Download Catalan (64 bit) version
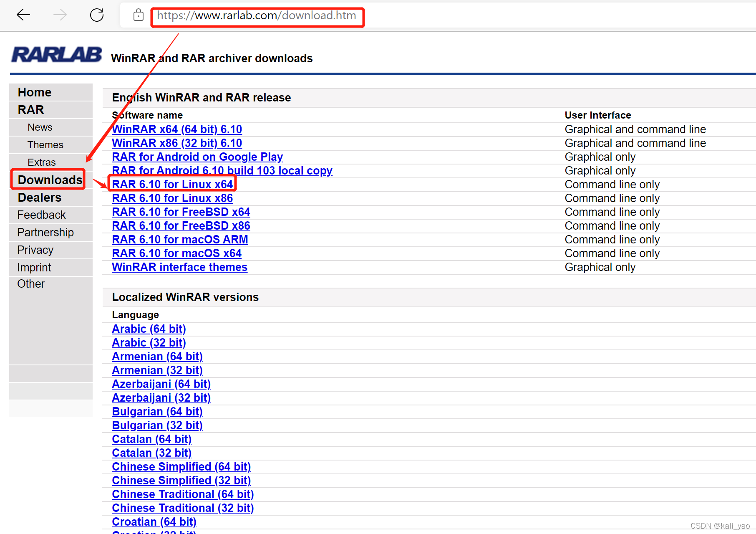756x534 pixels. [x=151, y=439]
